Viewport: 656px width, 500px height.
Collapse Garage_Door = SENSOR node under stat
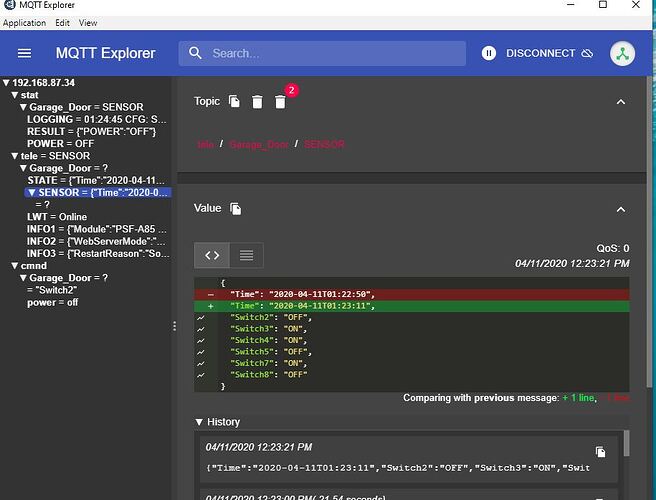pyautogui.click(x=23, y=107)
